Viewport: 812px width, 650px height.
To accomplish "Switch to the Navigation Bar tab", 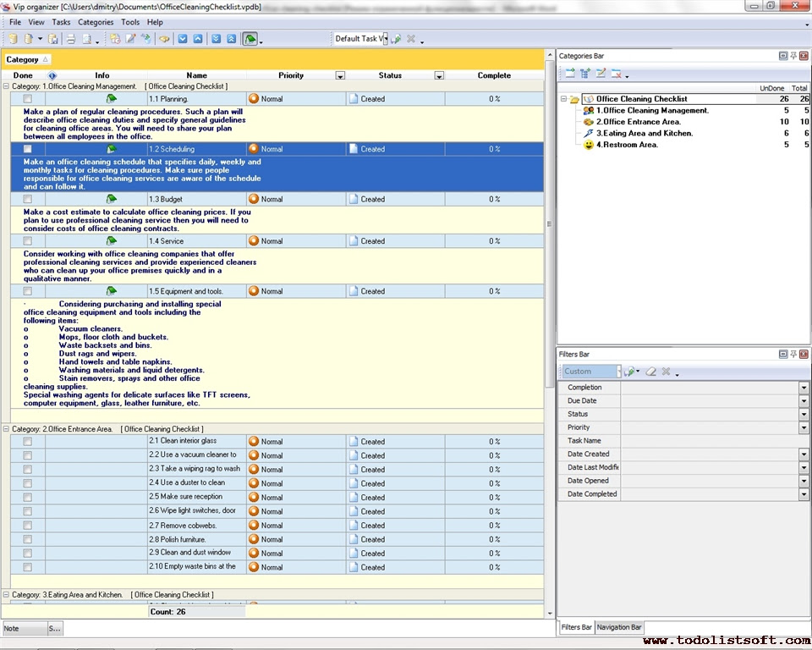I will [619, 627].
